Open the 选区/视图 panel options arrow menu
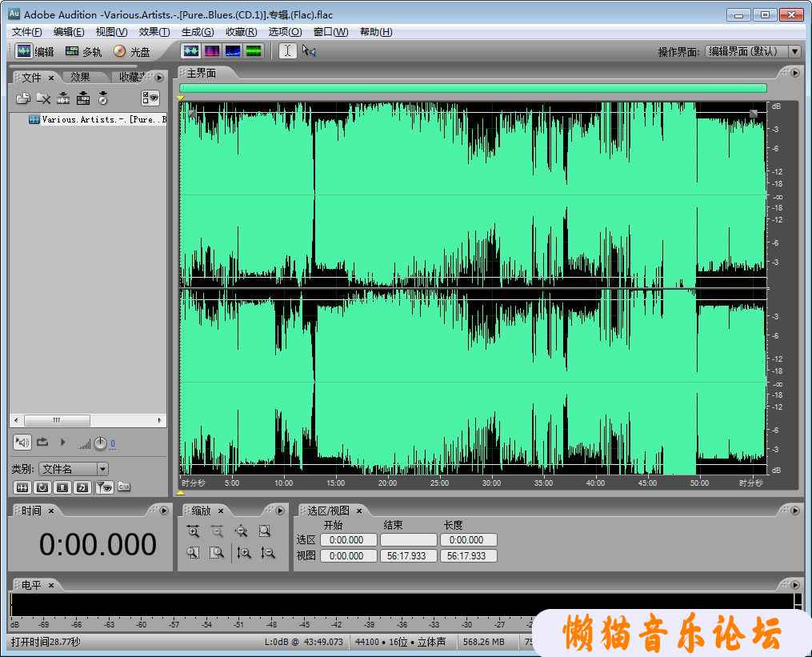The height and width of the screenshot is (657, 812). coord(795,511)
